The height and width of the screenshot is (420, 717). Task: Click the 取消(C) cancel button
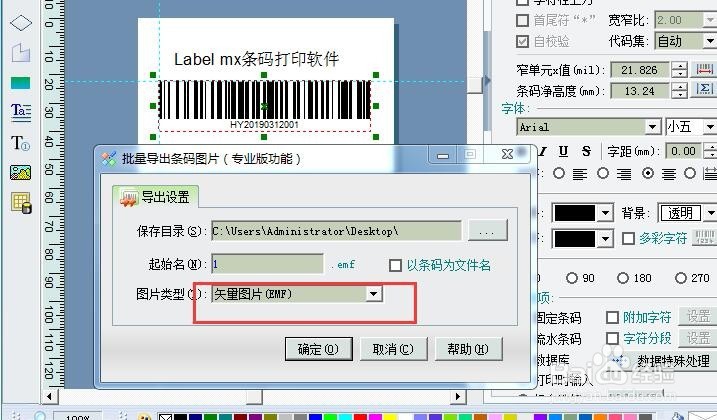click(393, 350)
